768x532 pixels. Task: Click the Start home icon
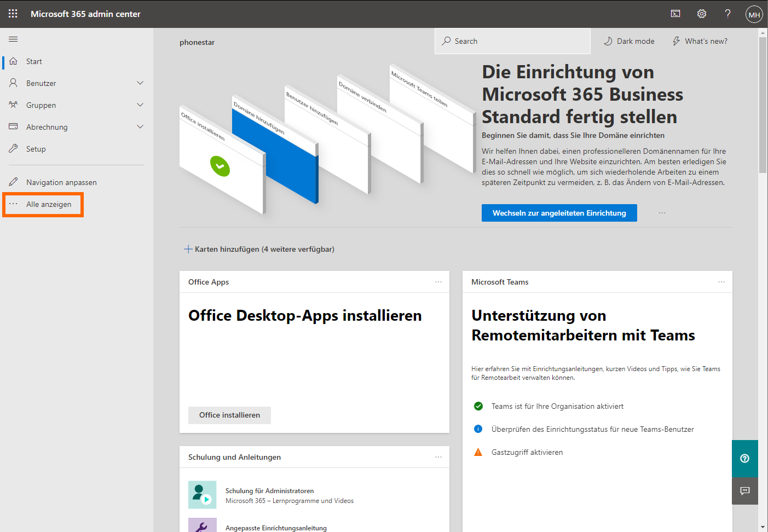pyautogui.click(x=13, y=61)
